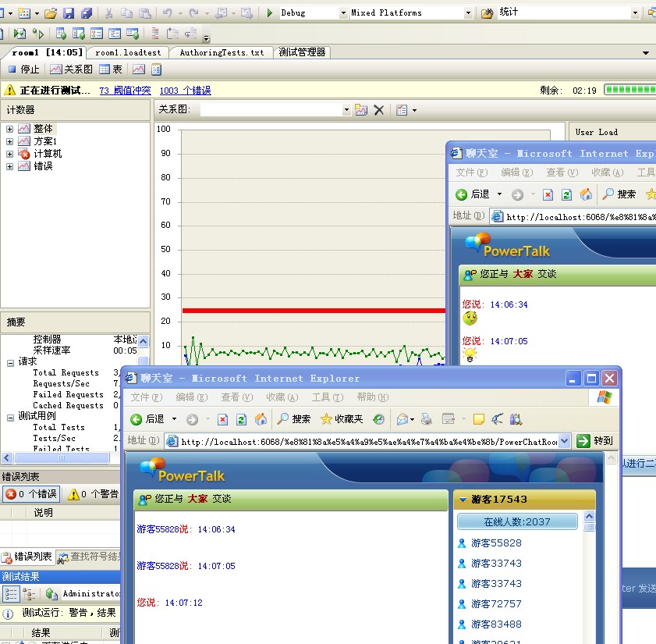Click the Refresh icon in background chat window
This screenshot has width=656, height=644.
pyautogui.click(x=566, y=194)
